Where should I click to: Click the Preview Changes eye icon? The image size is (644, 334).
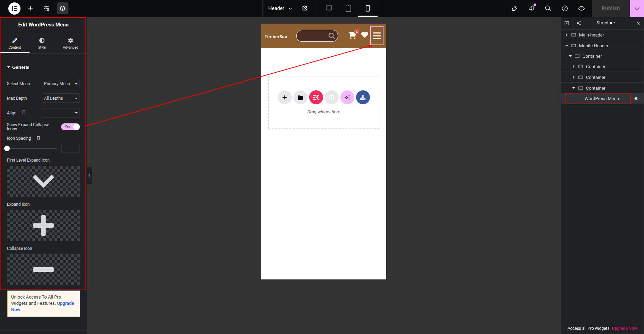point(581,8)
